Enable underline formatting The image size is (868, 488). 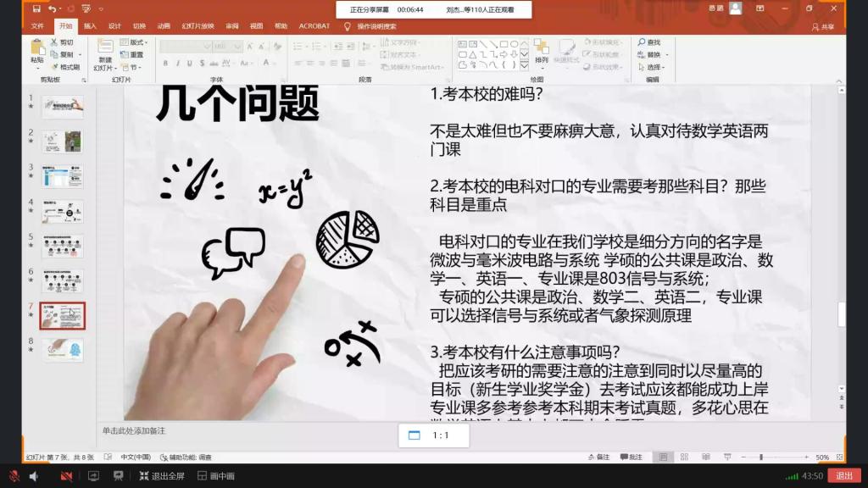click(188, 62)
